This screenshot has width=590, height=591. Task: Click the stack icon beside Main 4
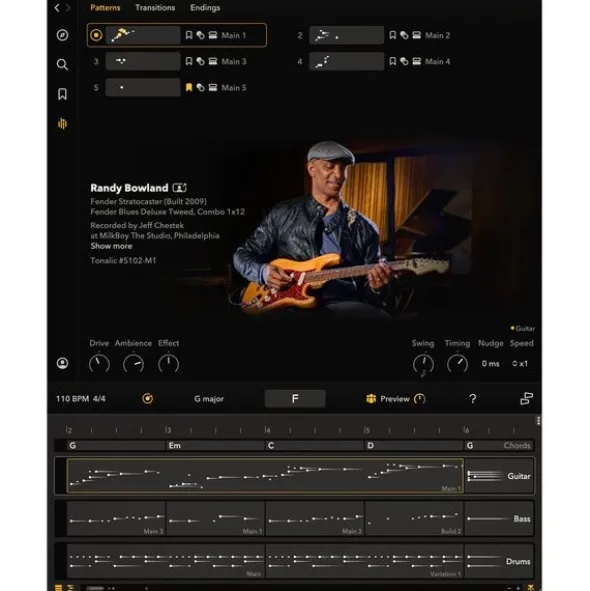pyautogui.click(x=417, y=61)
